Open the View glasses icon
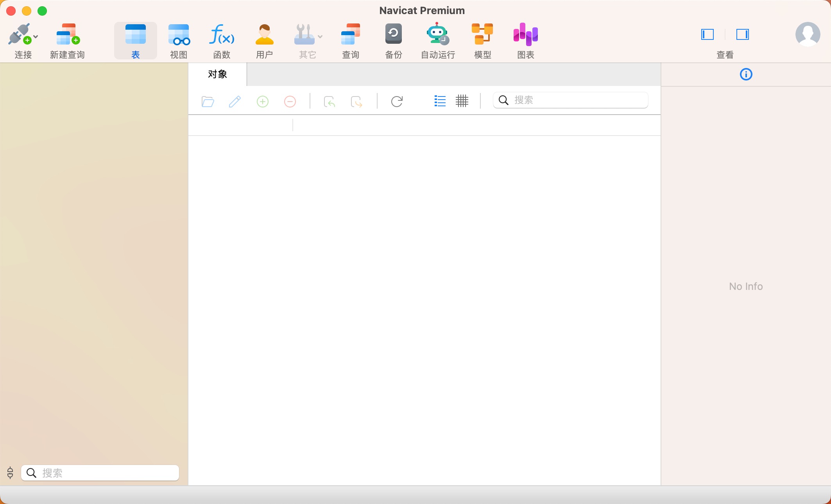The height and width of the screenshot is (504, 831). point(179,34)
